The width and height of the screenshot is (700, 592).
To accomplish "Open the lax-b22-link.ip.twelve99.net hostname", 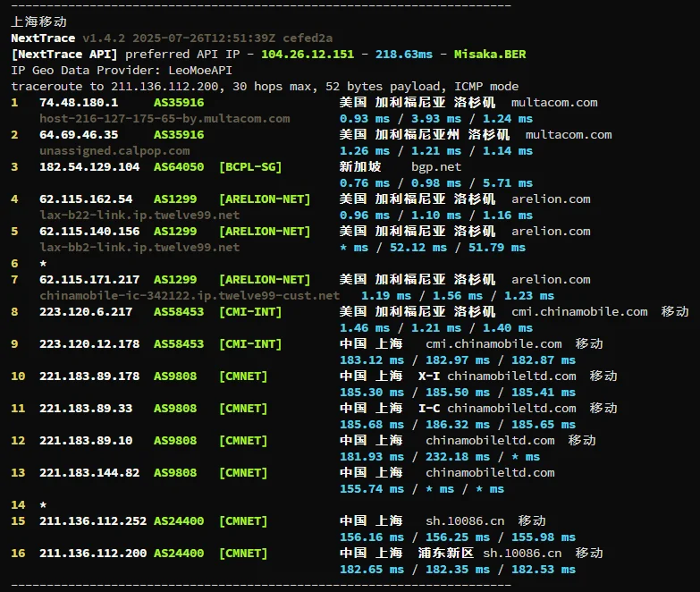I will [x=139, y=216].
